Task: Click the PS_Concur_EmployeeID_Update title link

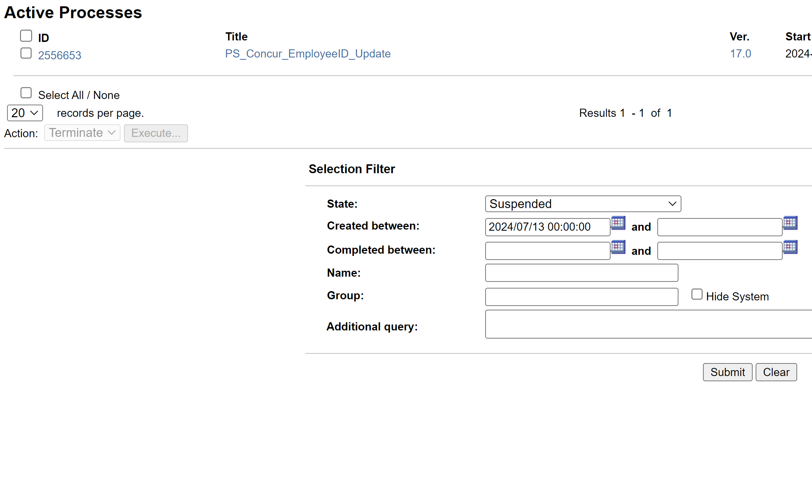Action: [x=308, y=53]
